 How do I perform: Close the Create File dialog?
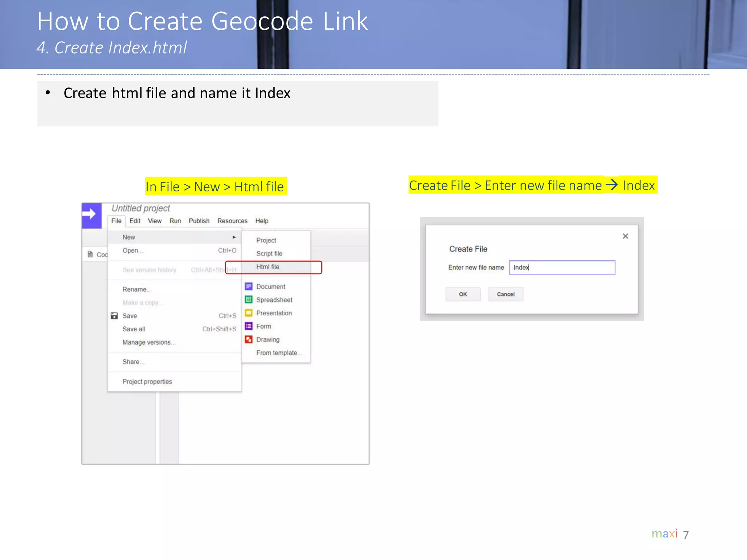tap(626, 236)
